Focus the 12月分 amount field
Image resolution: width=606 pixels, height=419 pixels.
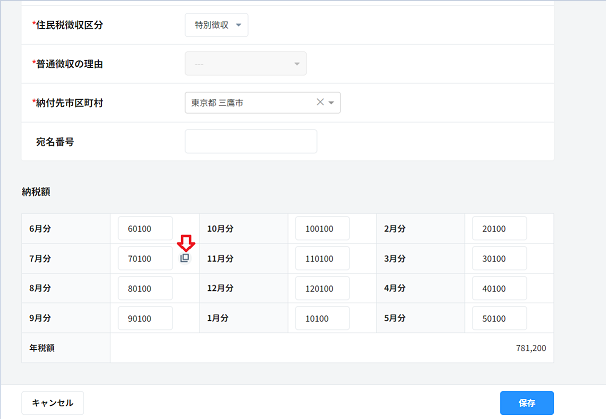pyautogui.click(x=322, y=289)
